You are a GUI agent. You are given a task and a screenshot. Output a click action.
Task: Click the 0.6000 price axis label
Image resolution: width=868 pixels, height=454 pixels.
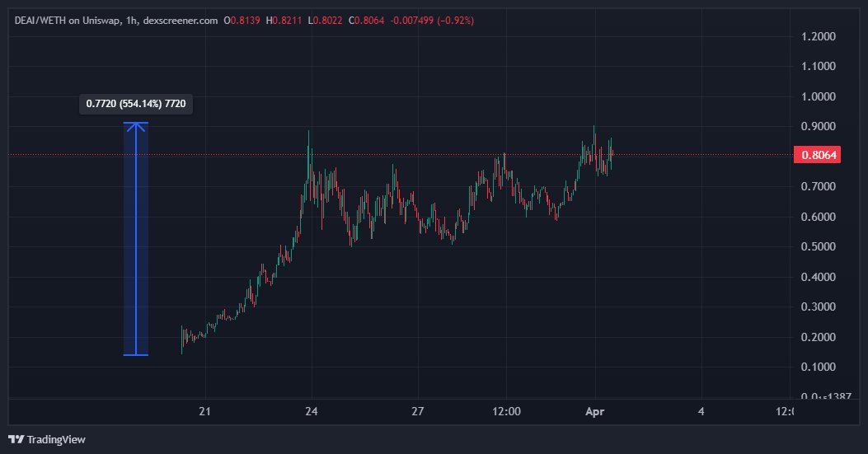[x=819, y=217]
